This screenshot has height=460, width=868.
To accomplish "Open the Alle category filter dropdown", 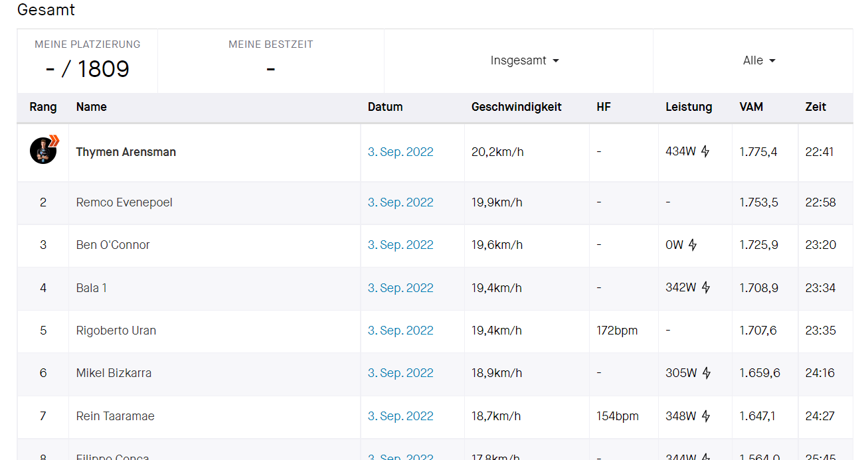I will (x=759, y=60).
